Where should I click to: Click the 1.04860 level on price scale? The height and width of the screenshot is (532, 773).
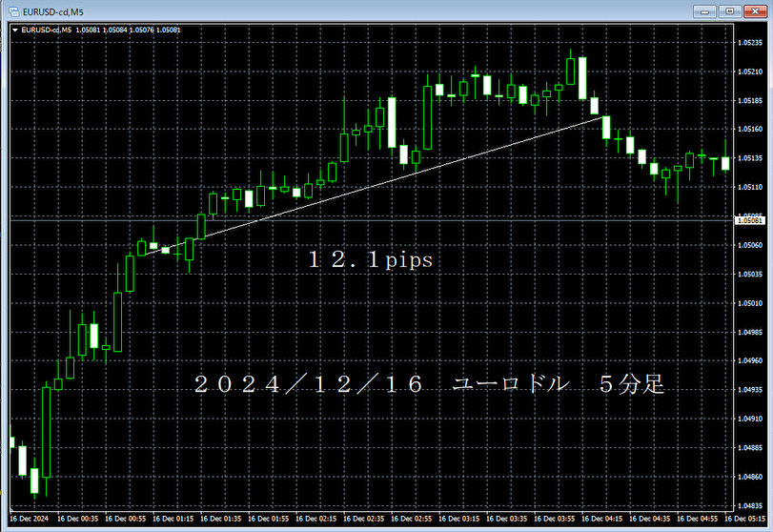click(x=751, y=476)
